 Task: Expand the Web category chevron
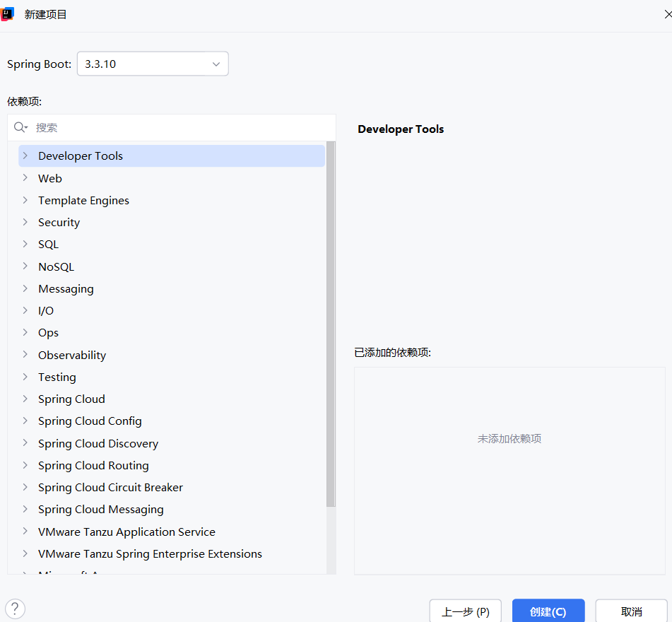pyautogui.click(x=25, y=178)
